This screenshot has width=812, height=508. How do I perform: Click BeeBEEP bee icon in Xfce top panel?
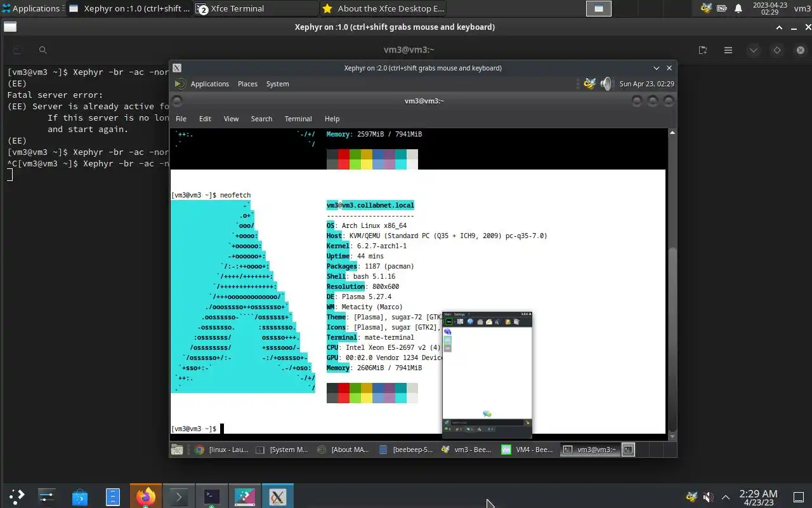pos(706,8)
